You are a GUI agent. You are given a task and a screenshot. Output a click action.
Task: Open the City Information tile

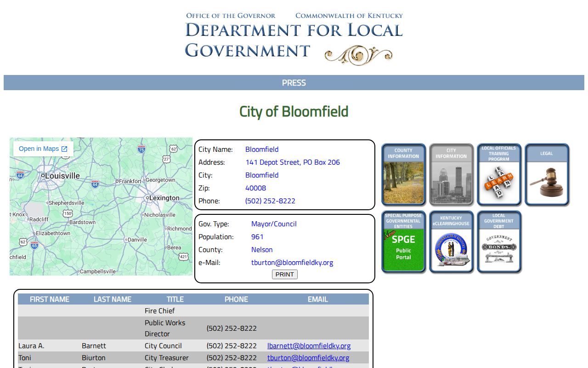(x=451, y=174)
